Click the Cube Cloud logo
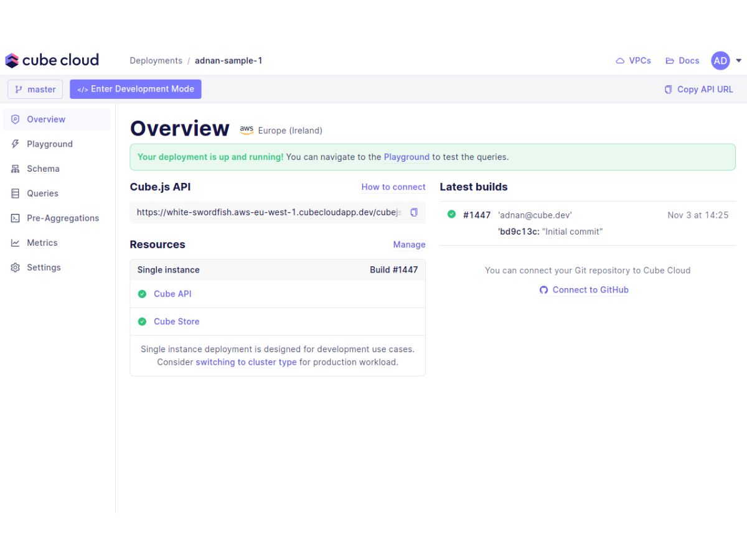Image resolution: width=747 pixels, height=560 pixels. (x=52, y=60)
